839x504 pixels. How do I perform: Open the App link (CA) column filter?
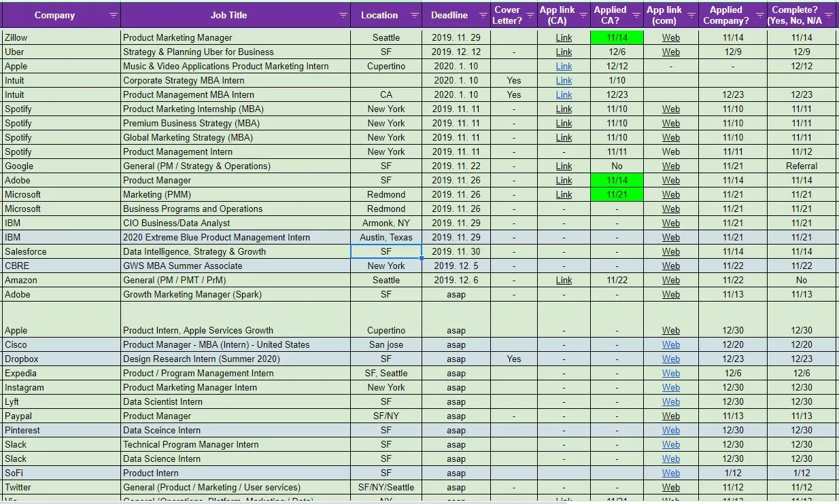(583, 15)
